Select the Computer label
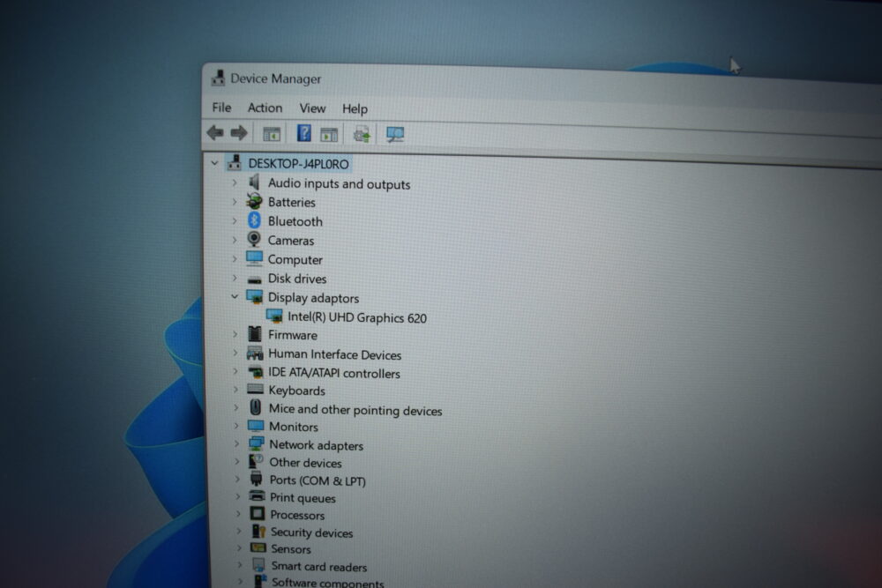Screen dimensions: 882x588 (x=295, y=260)
